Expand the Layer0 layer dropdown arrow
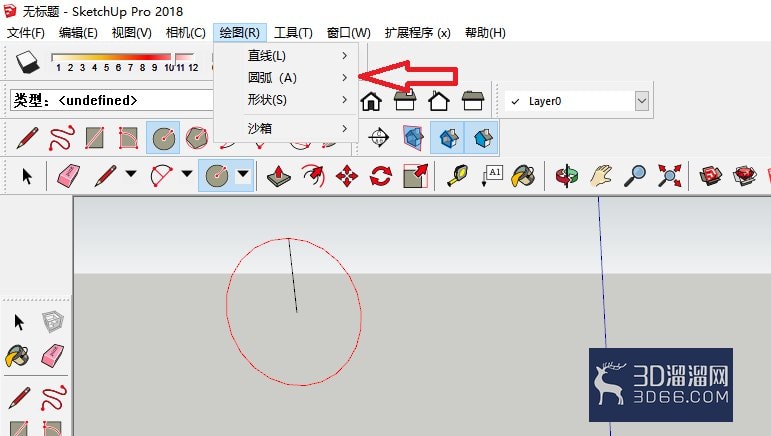This screenshot has width=771, height=436. pyautogui.click(x=642, y=101)
